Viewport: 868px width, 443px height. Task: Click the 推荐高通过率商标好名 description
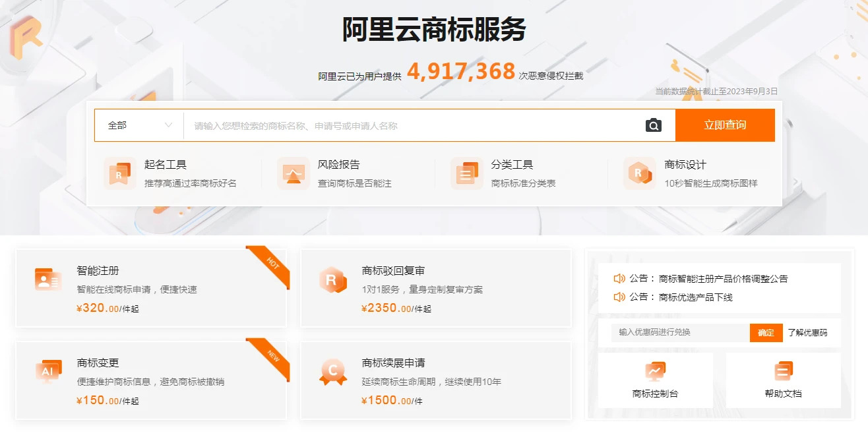(190, 183)
